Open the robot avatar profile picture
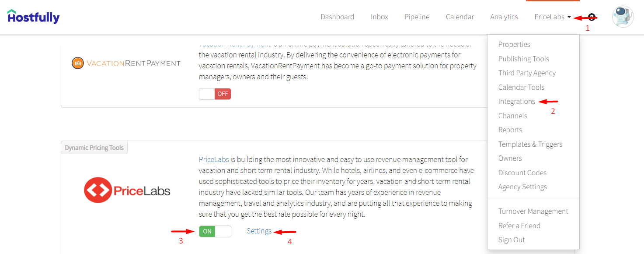644x254 pixels. coord(623,17)
